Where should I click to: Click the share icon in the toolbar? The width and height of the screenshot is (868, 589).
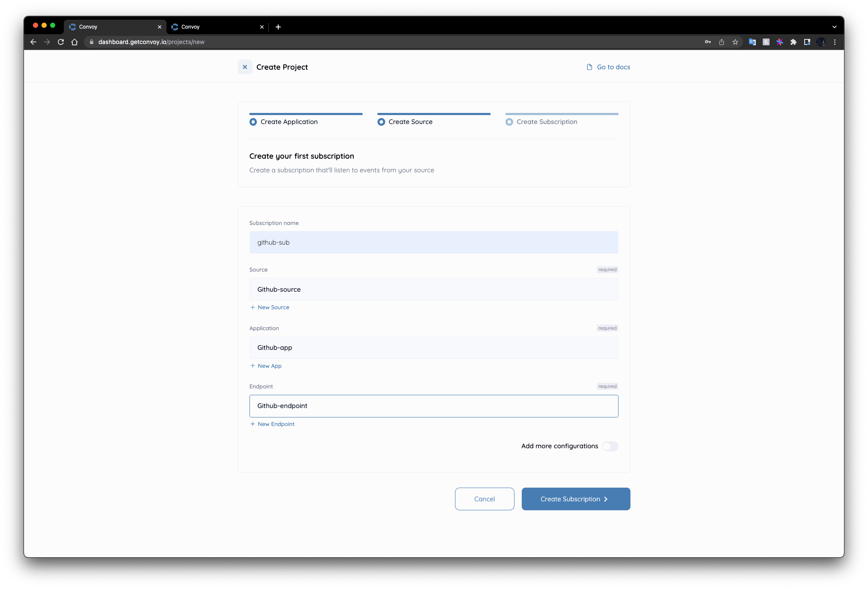click(722, 42)
